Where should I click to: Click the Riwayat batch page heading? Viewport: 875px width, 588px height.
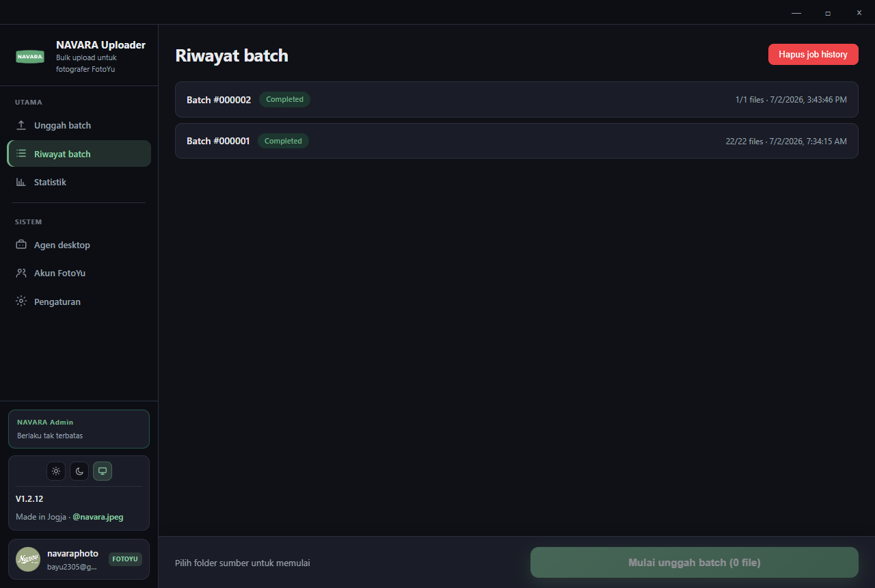[x=232, y=55]
